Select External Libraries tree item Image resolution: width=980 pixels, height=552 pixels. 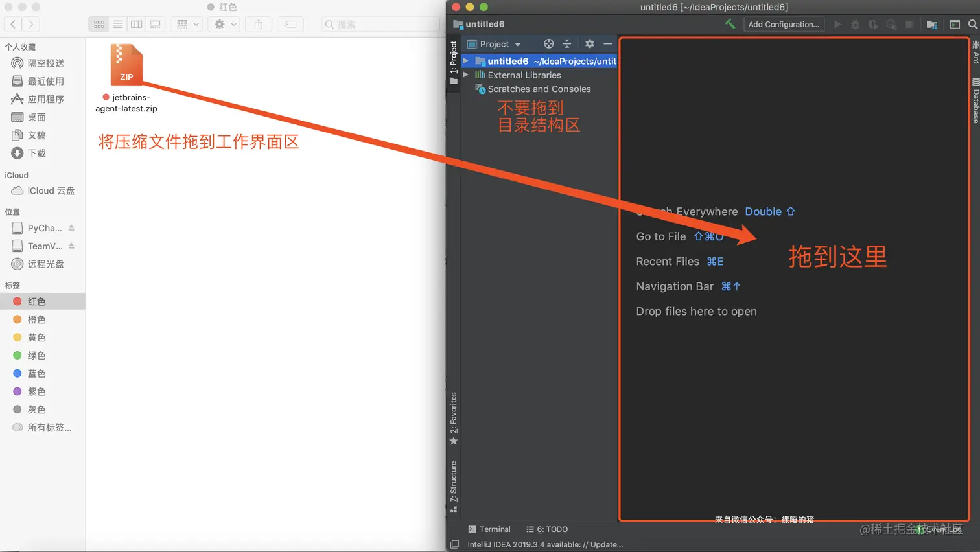(x=524, y=75)
